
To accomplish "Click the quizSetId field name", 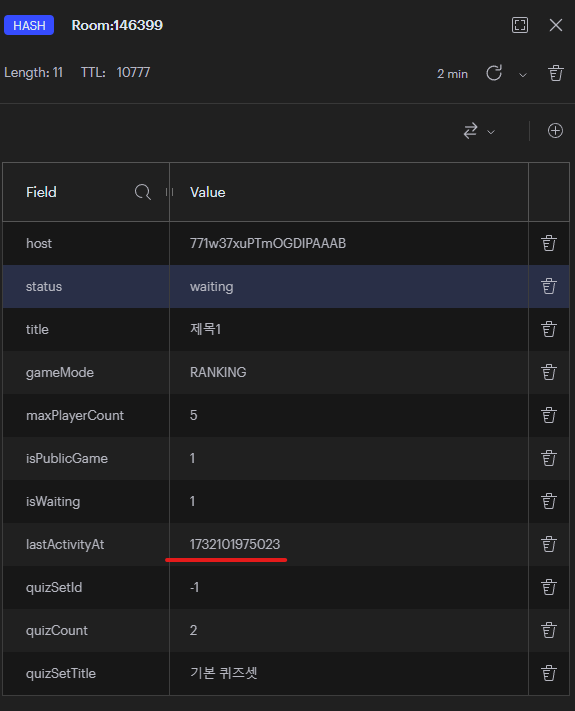I will coord(54,587).
